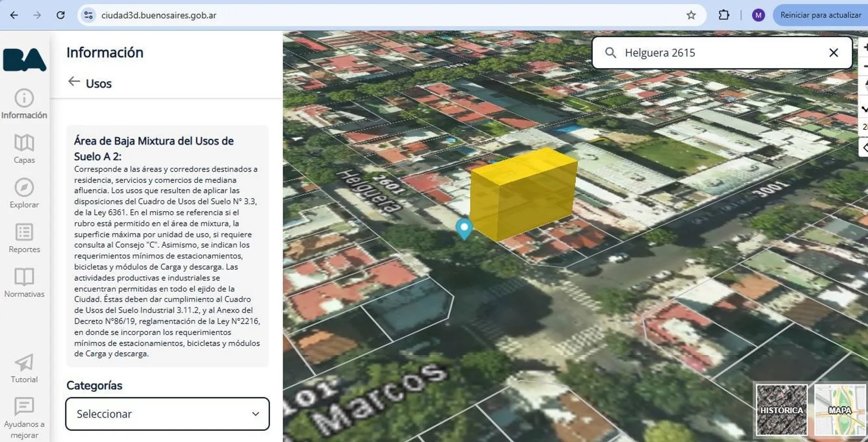Reload the page with the refresh icon
Image resolution: width=868 pixels, height=442 pixels.
(61, 15)
